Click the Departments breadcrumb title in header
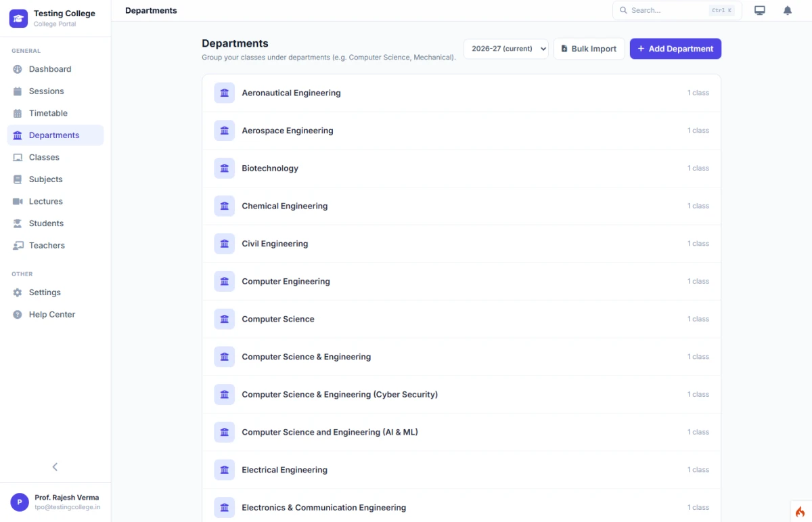The width and height of the screenshot is (812, 522). (151, 10)
